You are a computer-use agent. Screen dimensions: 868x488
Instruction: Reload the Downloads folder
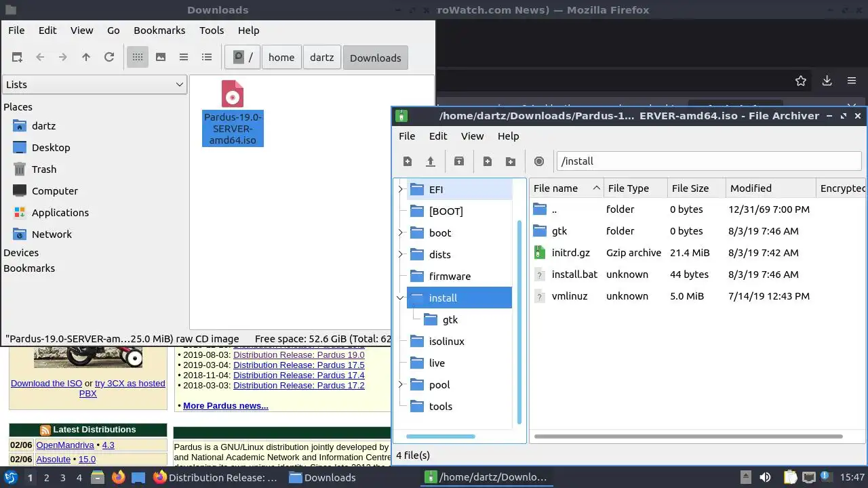pyautogui.click(x=109, y=58)
